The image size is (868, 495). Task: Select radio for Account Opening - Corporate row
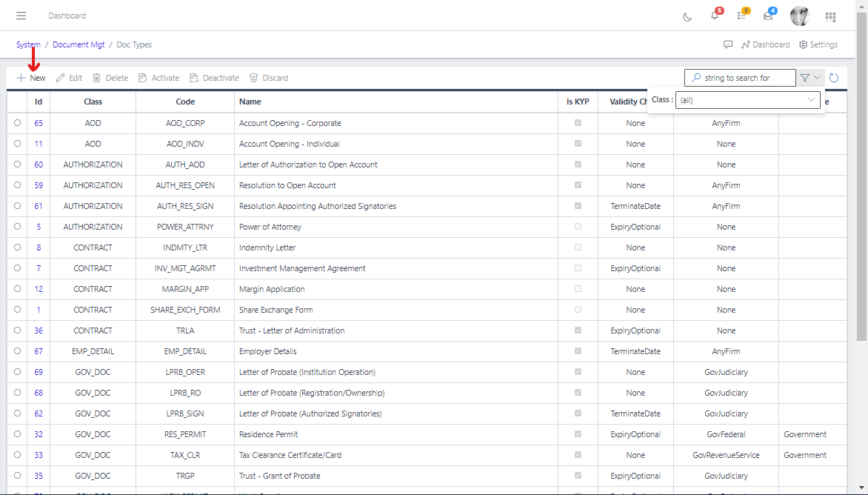pyautogui.click(x=18, y=123)
